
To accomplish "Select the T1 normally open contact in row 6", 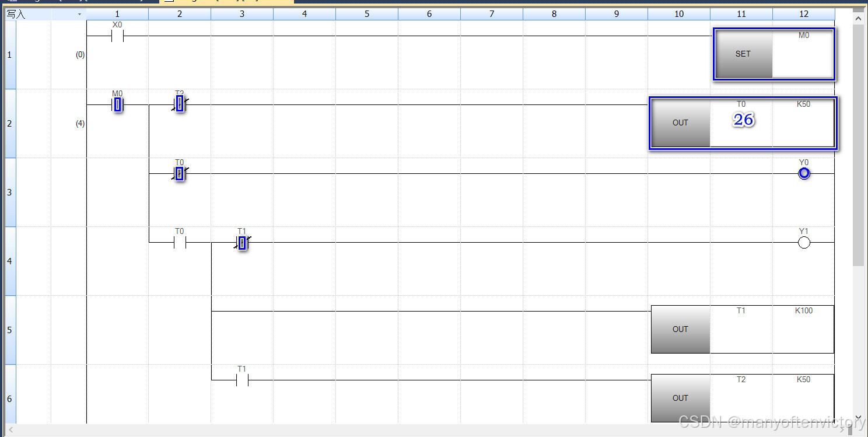I will pyautogui.click(x=242, y=380).
